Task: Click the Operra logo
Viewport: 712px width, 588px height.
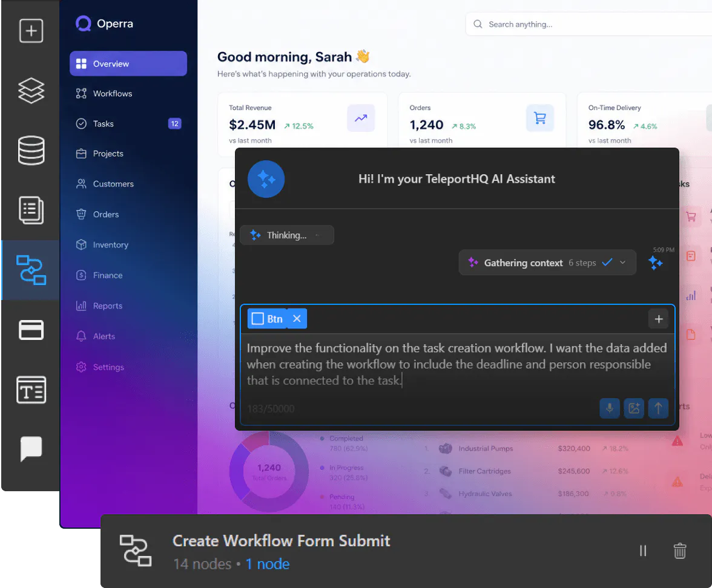Action: (104, 24)
